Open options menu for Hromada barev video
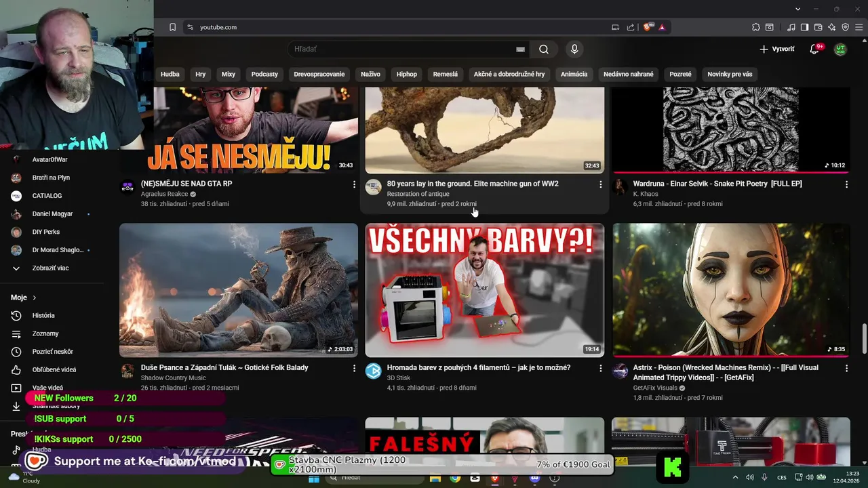Viewport: 868px width, 488px height. coord(600,368)
